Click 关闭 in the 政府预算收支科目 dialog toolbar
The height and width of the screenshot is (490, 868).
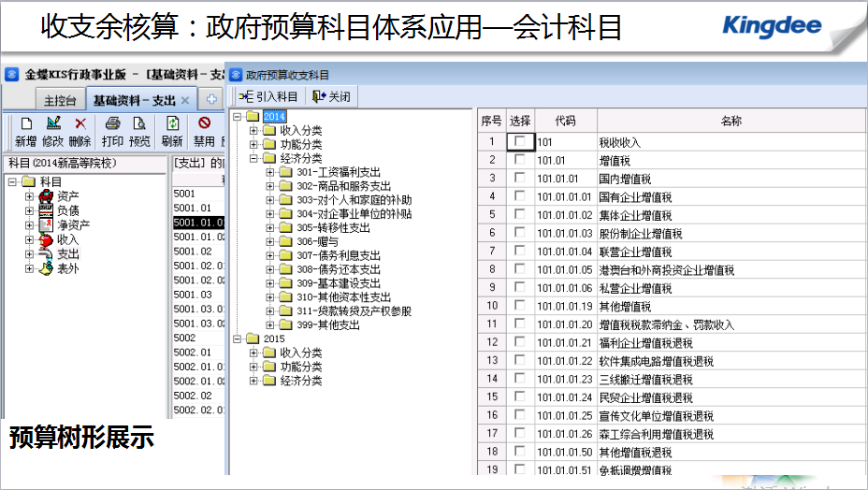[x=331, y=97]
